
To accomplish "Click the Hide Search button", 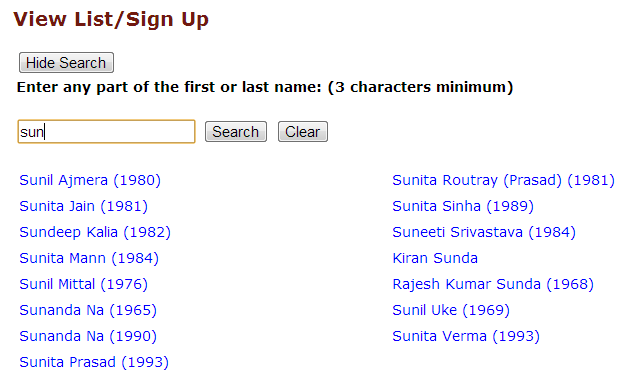I will pos(66,63).
